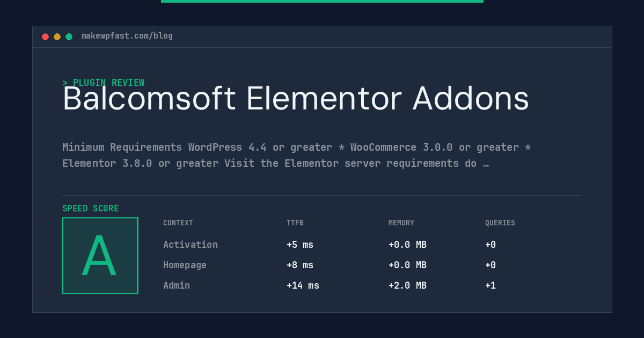Click the Admin memory value +2.0 MB
This screenshot has height=338, width=644.
pos(407,285)
